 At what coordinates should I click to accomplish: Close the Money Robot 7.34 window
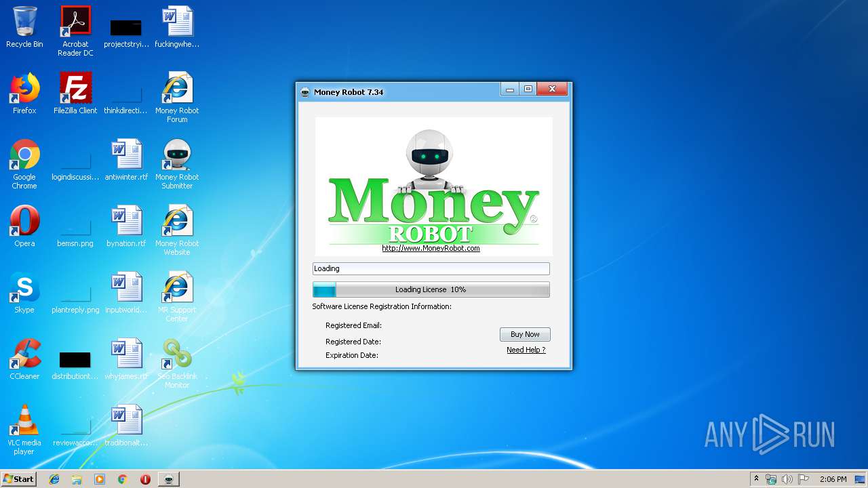(552, 89)
